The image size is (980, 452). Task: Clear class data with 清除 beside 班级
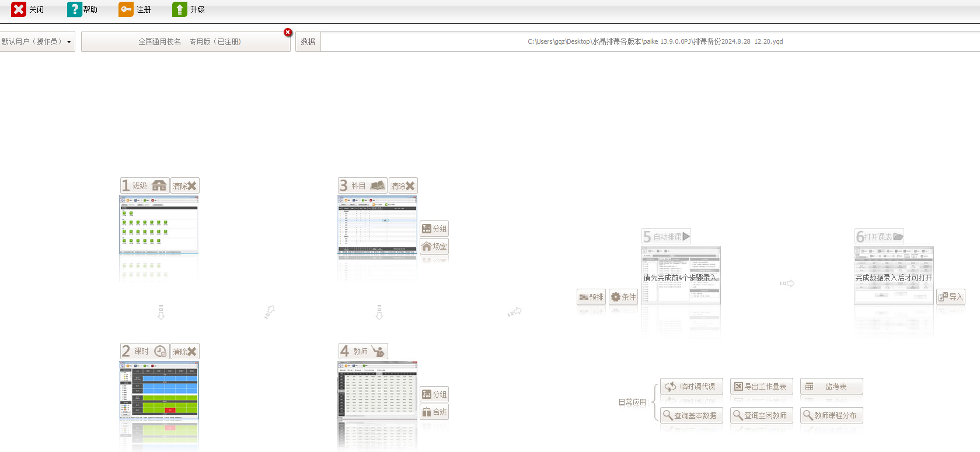point(184,185)
